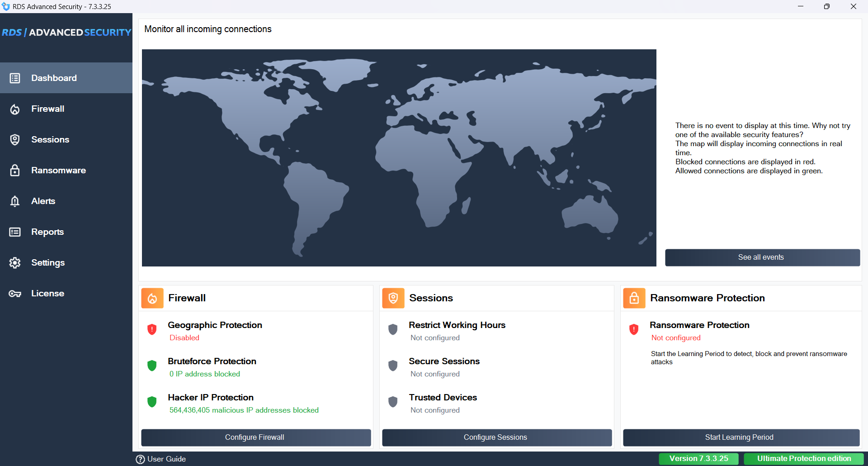
Task: Open Settings label in the sidebar
Action: (x=48, y=263)
